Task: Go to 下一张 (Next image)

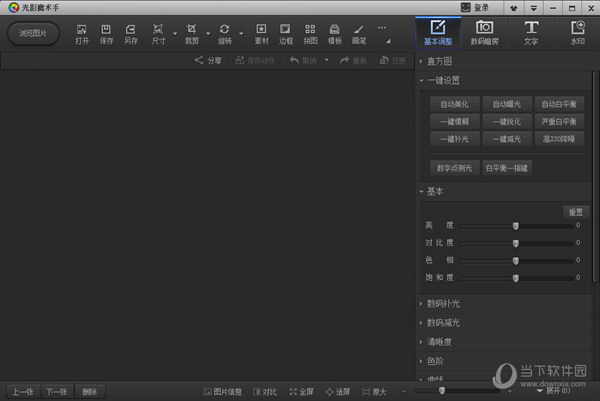Action: (57, 392)
